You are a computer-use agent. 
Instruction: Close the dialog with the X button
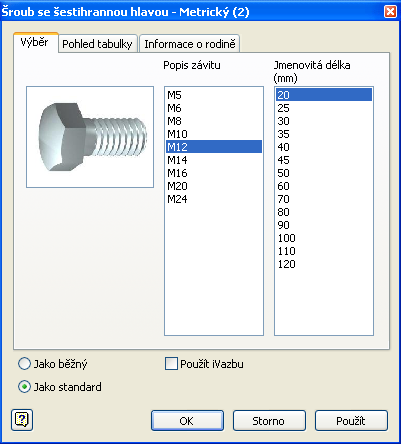pyautogui.click(x=390, y=12)
